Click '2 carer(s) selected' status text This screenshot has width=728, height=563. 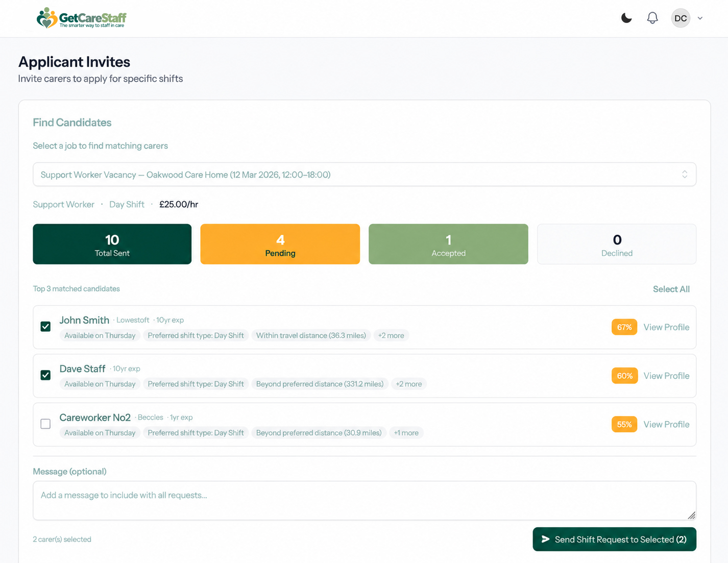(62, 540)
